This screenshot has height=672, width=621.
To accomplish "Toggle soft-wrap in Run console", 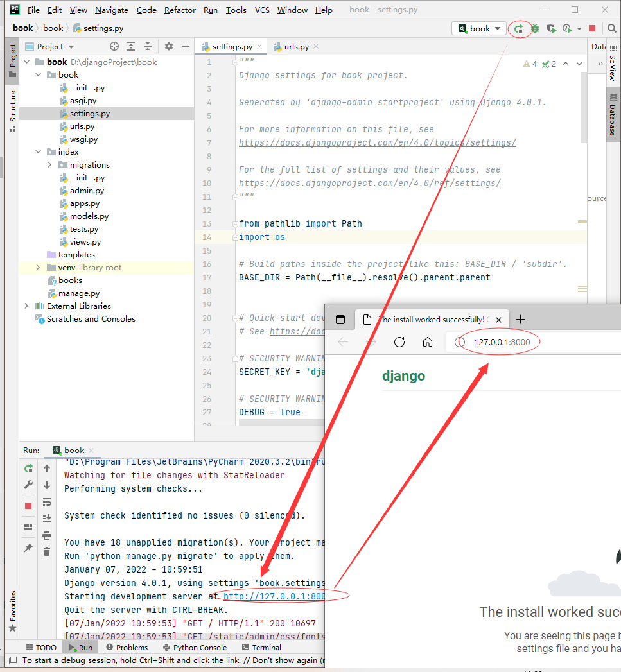I will [x=47, y=502].
